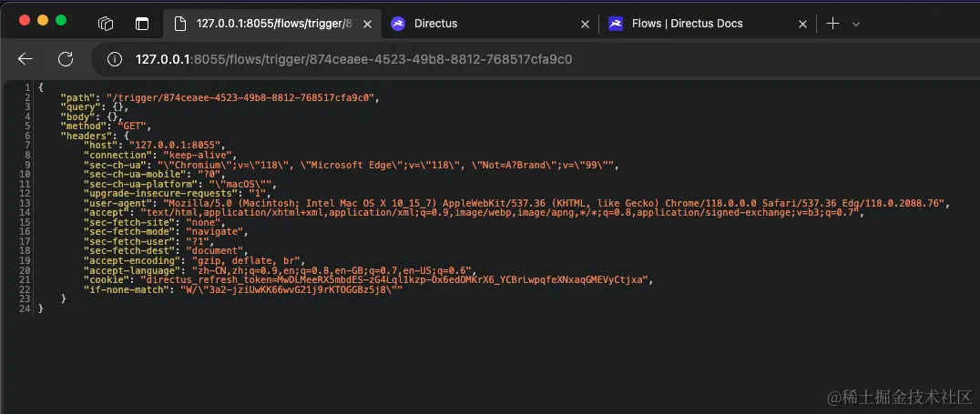The width and height of the screenshot is (980, 414).
Task: Open the site information icon in address bar
Action: (x=115, y=59)
